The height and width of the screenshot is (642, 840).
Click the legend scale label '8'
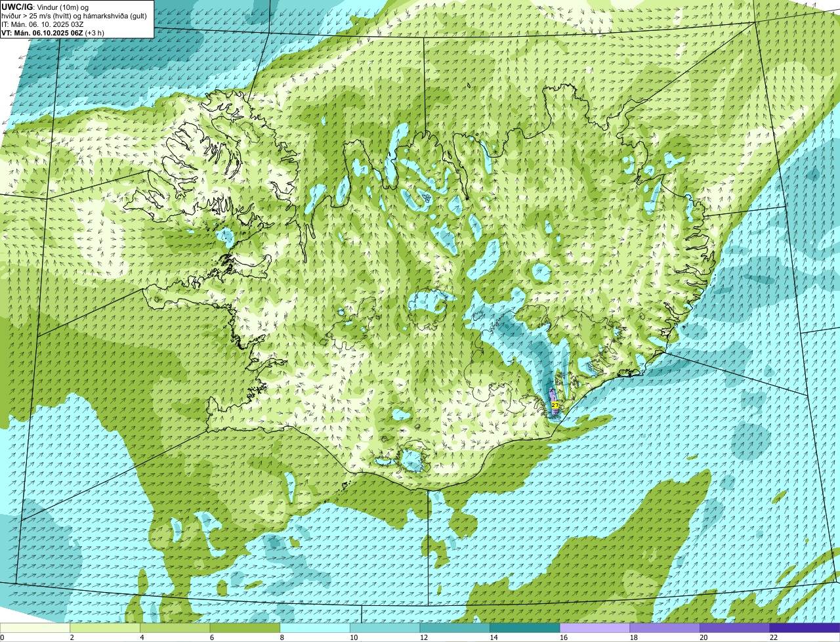[x=282, y=637]
